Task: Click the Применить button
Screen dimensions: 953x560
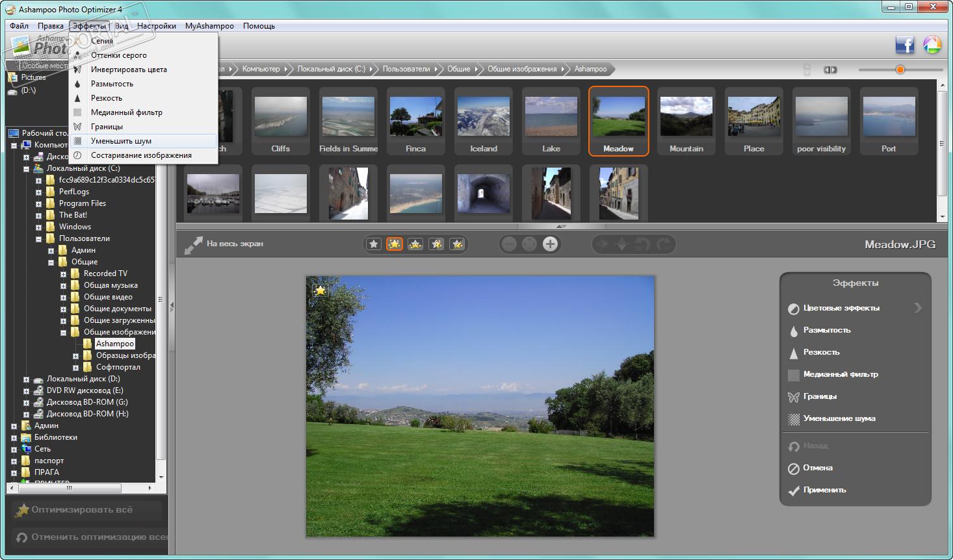Action: click(818, 490)
